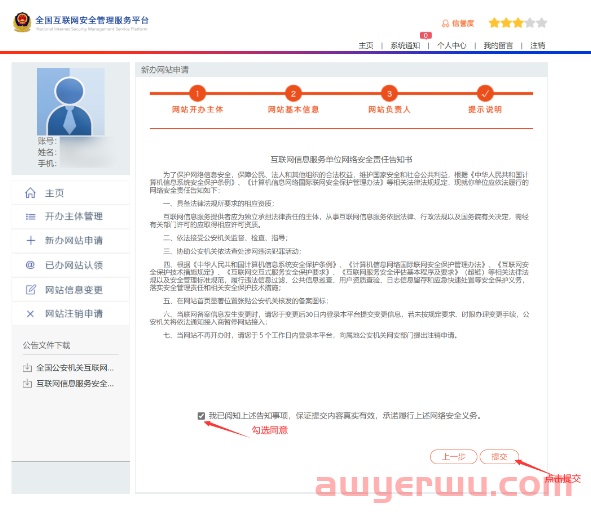Click the last grey rating star

[542, 23]
